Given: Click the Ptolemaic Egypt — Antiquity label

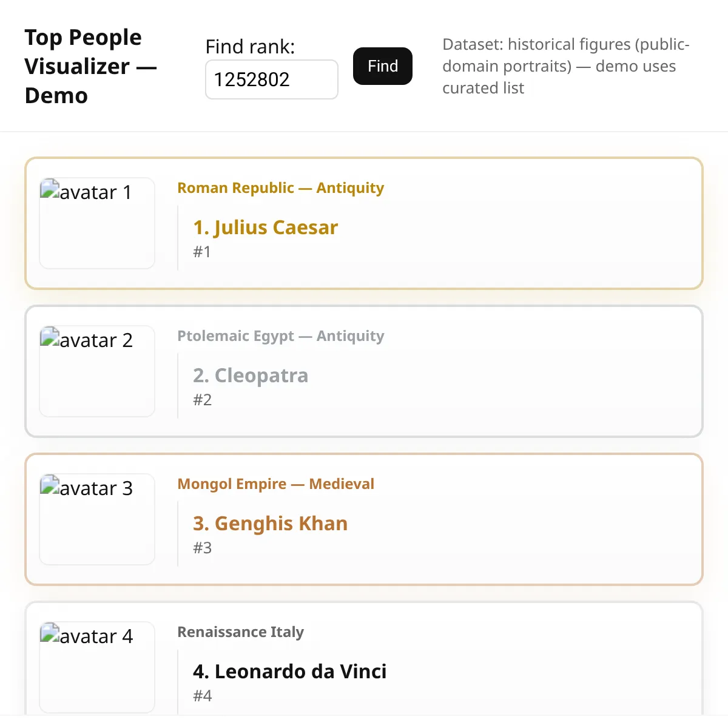Looking at the screenshot, I should [x=281, y=336].
